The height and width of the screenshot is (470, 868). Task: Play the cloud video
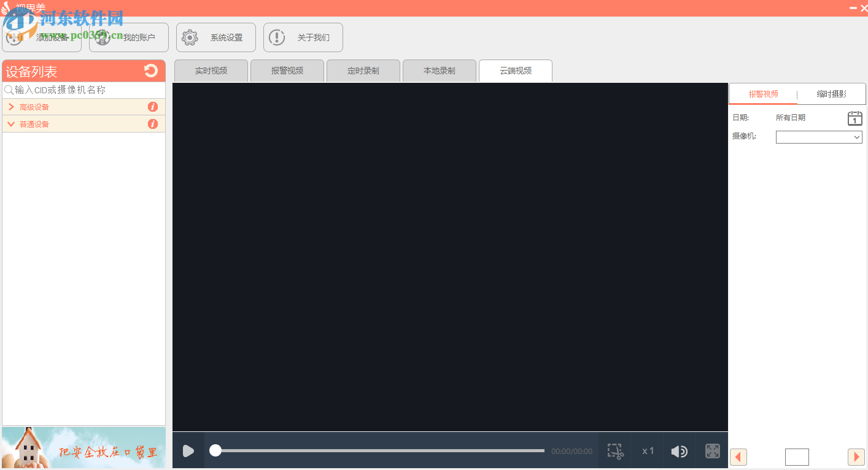(188, 451)
